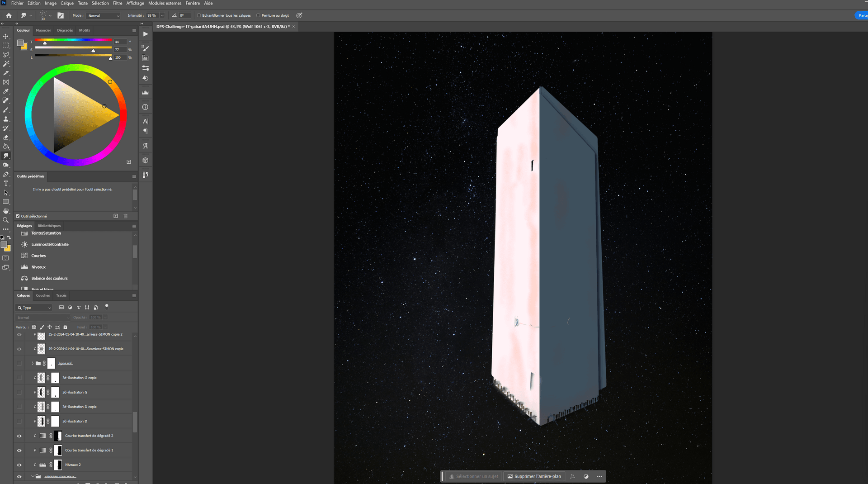Hide the 'Courbe transfert de dégradé 2' layer
The height and width of the screenshot is (484, 868).
click(x=19, y=436)
